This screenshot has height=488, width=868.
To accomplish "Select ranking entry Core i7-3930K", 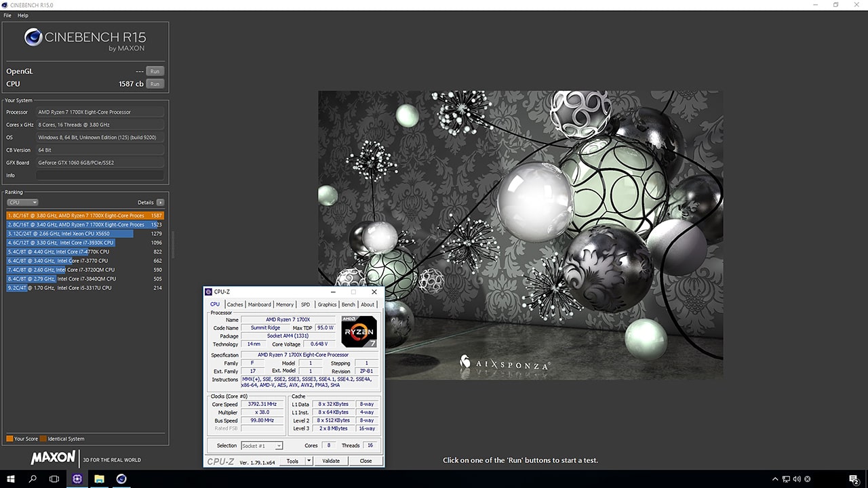I will pos(85,243).
